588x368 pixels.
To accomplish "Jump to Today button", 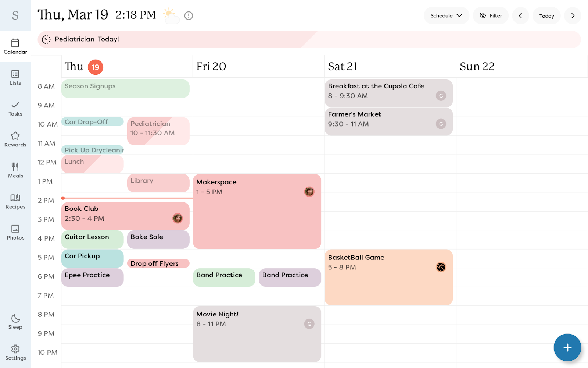I will coord(546,15).
